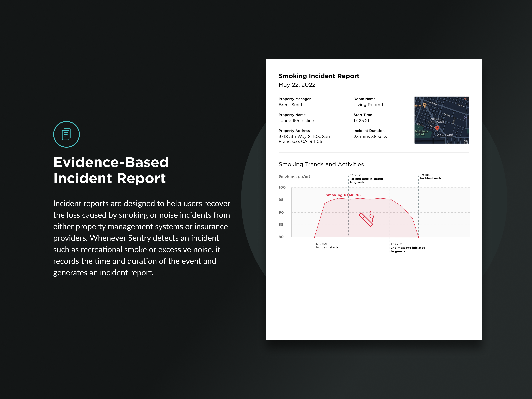
Task: Click the red incident start data point
Action: pyautogui.click(x=314, y=237)
